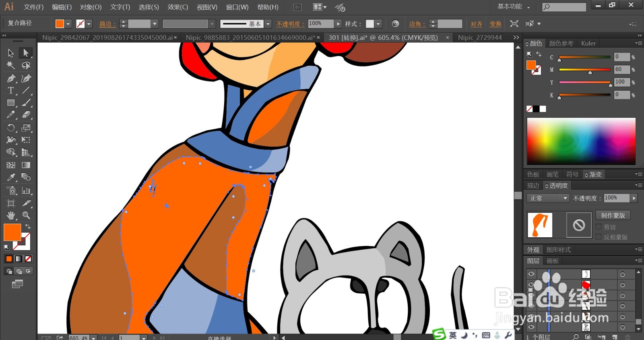This screenshot has height=340, width=644.
Task: Open the fill color dropdown in control bar
Action: coord(68,24)
